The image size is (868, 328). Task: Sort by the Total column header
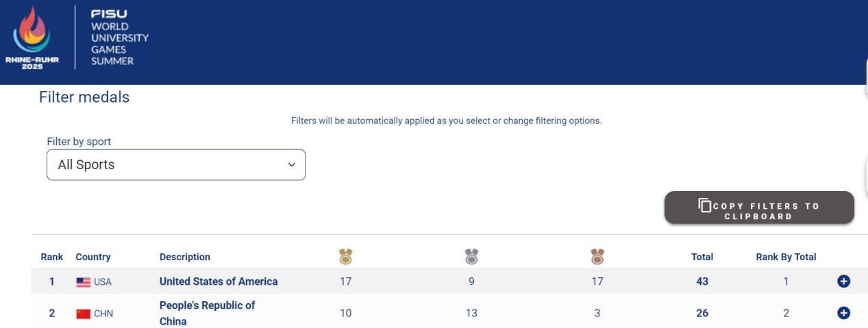702,257
